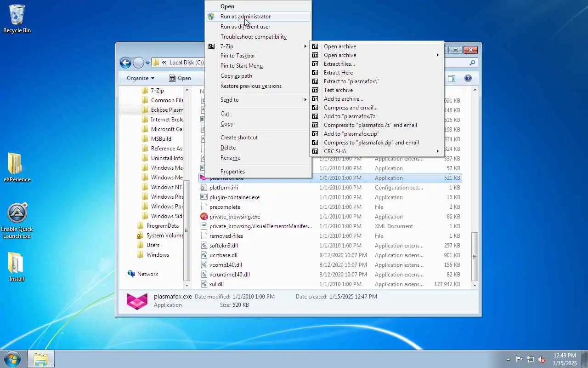Image resolution: width=588 pixels, height=368 pixels.
Task: Expand the Send to submenu
Action: 258,100
